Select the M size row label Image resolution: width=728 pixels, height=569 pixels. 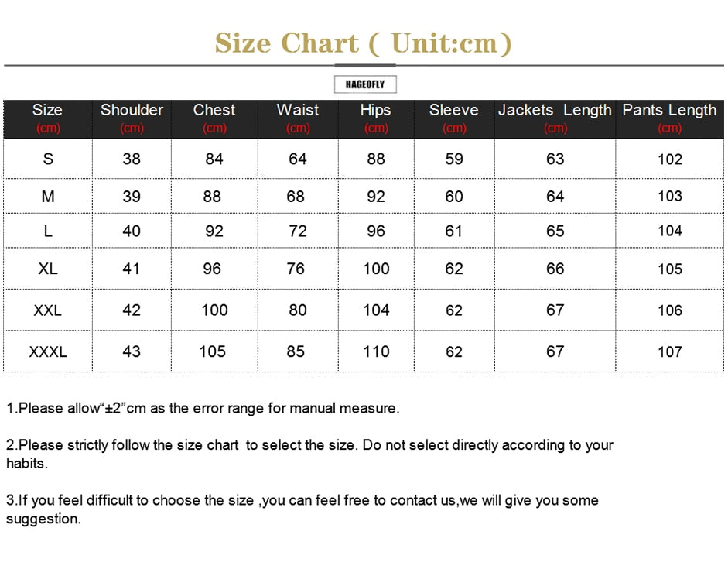(48, 197)
